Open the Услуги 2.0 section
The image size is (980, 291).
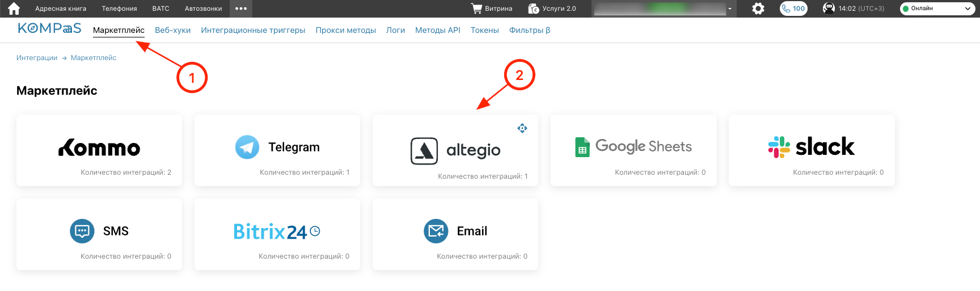coord(552,9)
